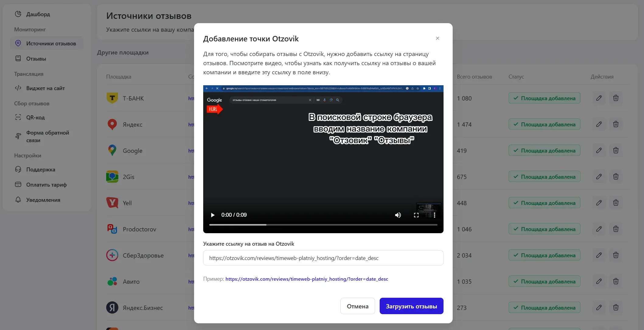Delete the Яндекс source with trash icon
Screen dimensions: 644x330
pyautogui.click(x=616, y=124)
